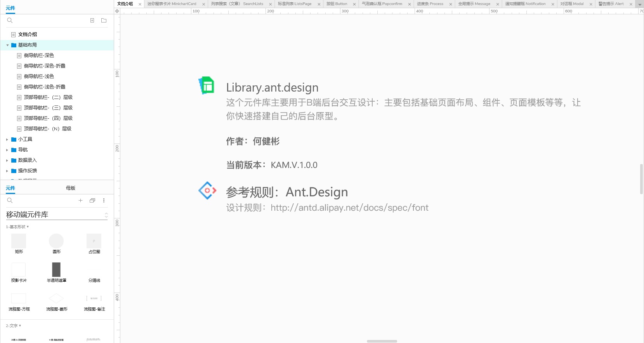
Task: Close the ListsPage tab
Action: [319, 4]
